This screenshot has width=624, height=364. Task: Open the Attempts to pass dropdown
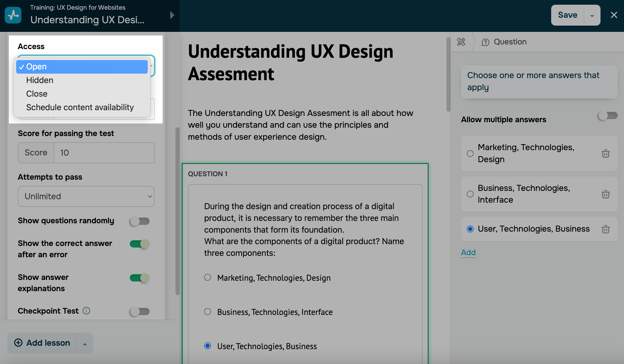(x=86, y=196)
